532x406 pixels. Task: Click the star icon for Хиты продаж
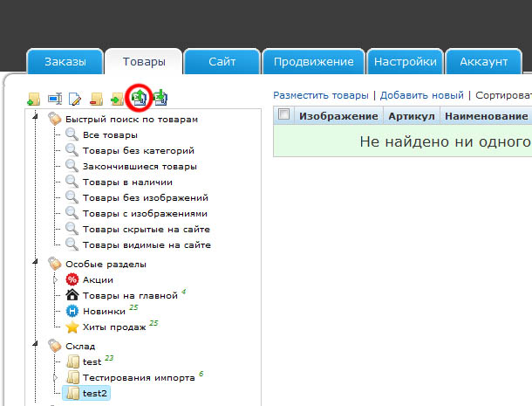pos(72,327)
